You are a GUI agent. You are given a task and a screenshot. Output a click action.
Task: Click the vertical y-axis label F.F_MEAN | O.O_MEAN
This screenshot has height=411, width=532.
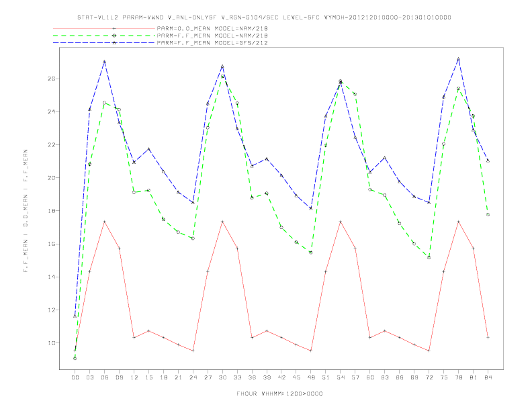coord(26,211)
